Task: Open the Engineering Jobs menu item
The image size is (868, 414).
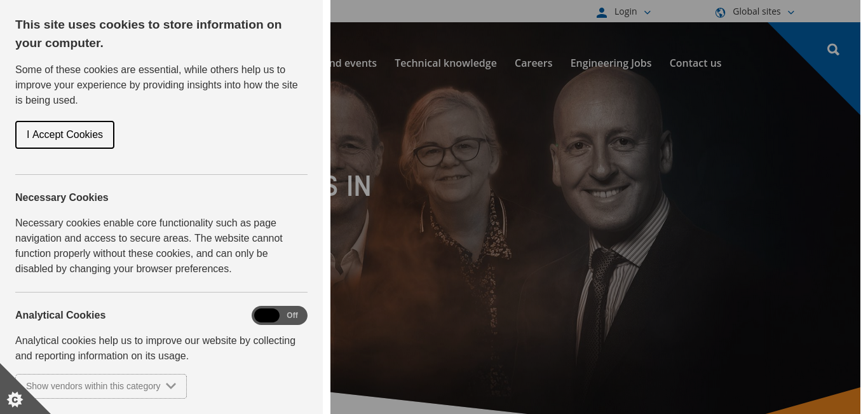Action: [611, 63]
